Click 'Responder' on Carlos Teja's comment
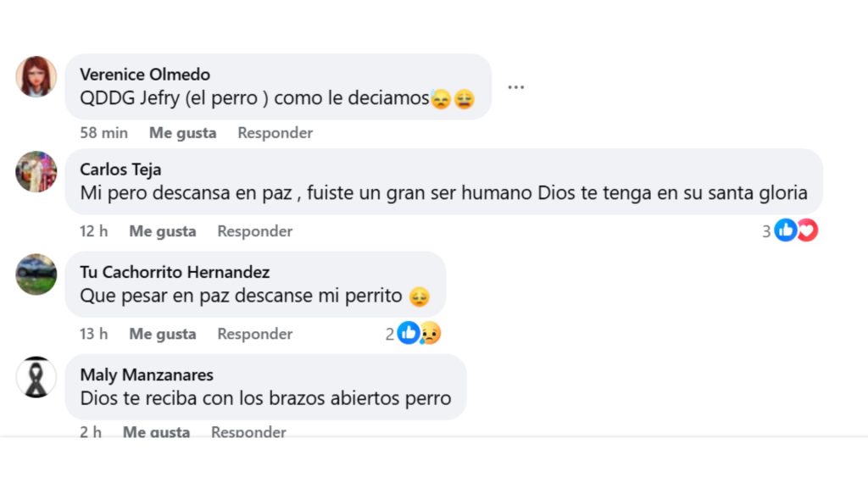The width and height of the screenshot is (868, 488). click(253, 230)
